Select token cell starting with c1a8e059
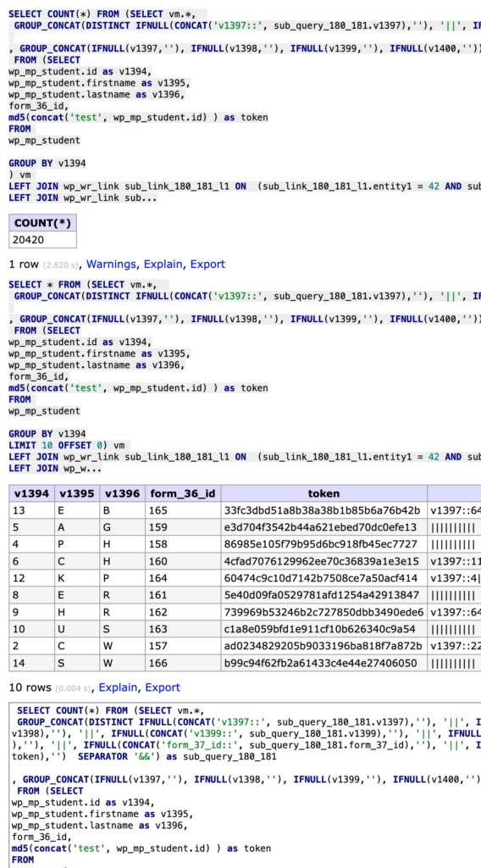This screenshot has width=481, height=868. click(323, 630)
